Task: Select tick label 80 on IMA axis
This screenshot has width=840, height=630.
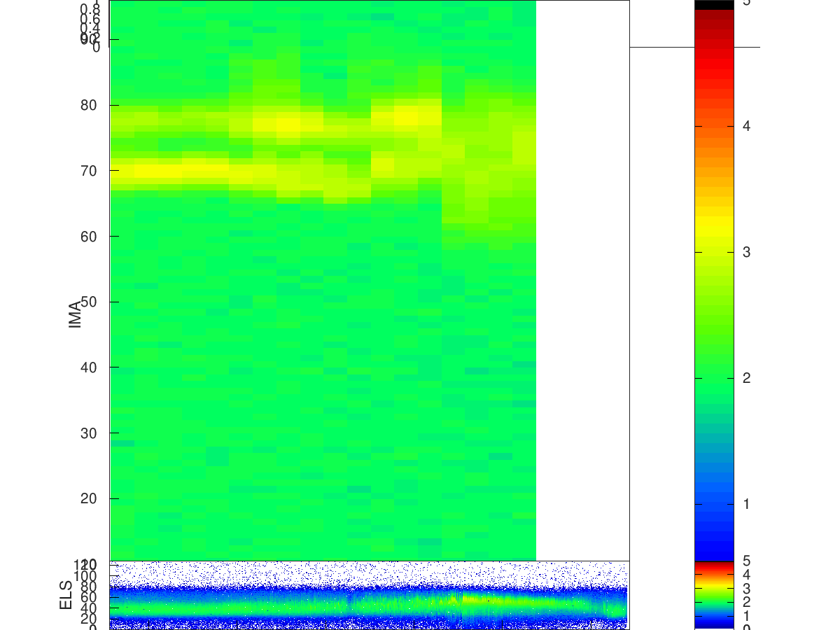Action: pyautogui.click(x=89, y=105)
